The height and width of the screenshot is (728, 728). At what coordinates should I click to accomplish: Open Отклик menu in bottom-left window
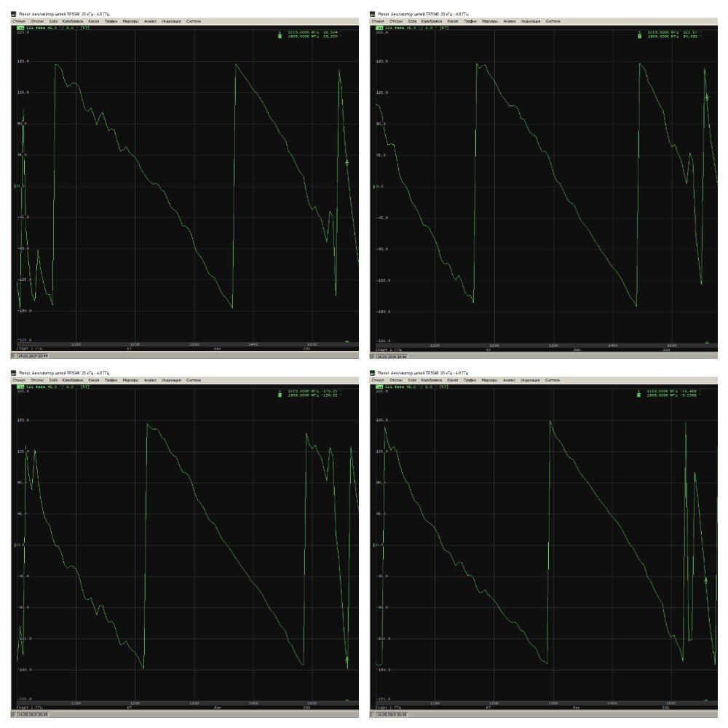[37, 380]
